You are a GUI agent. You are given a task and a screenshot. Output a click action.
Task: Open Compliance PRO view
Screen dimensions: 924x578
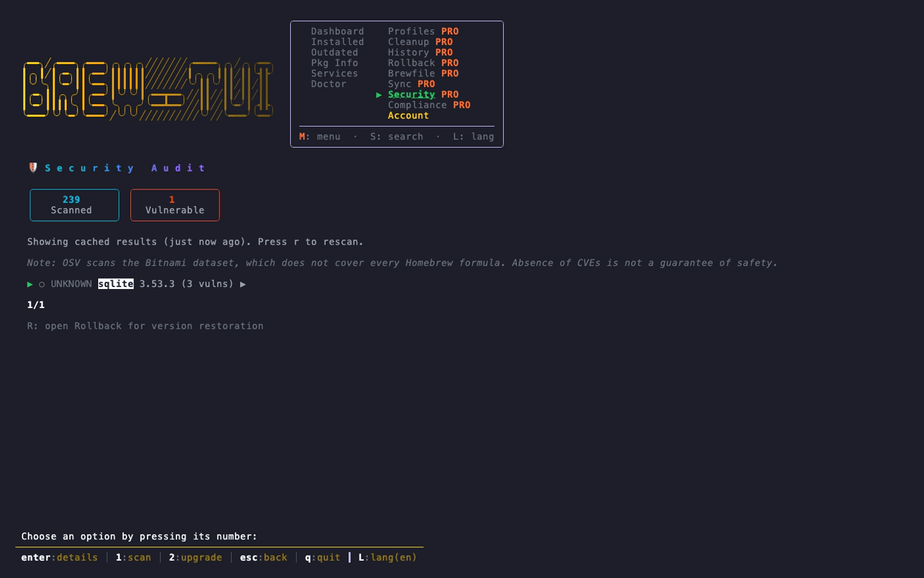tap(429, 105)
